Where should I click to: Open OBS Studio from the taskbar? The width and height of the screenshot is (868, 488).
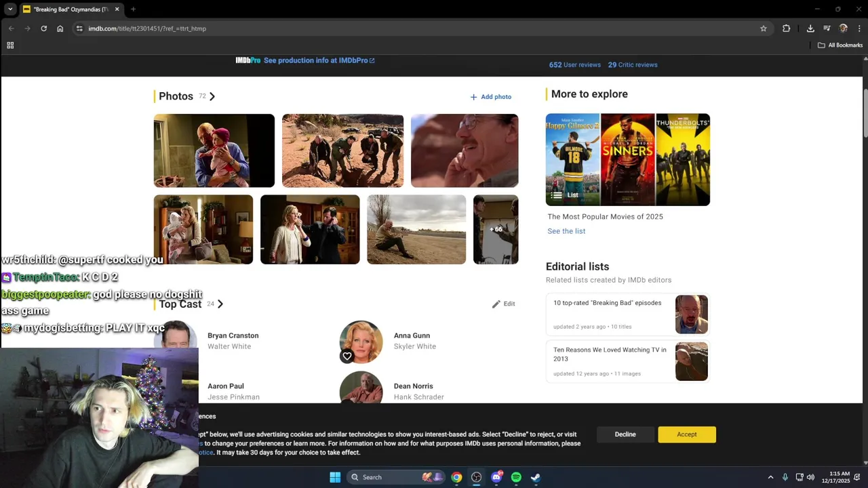point(476,477)
